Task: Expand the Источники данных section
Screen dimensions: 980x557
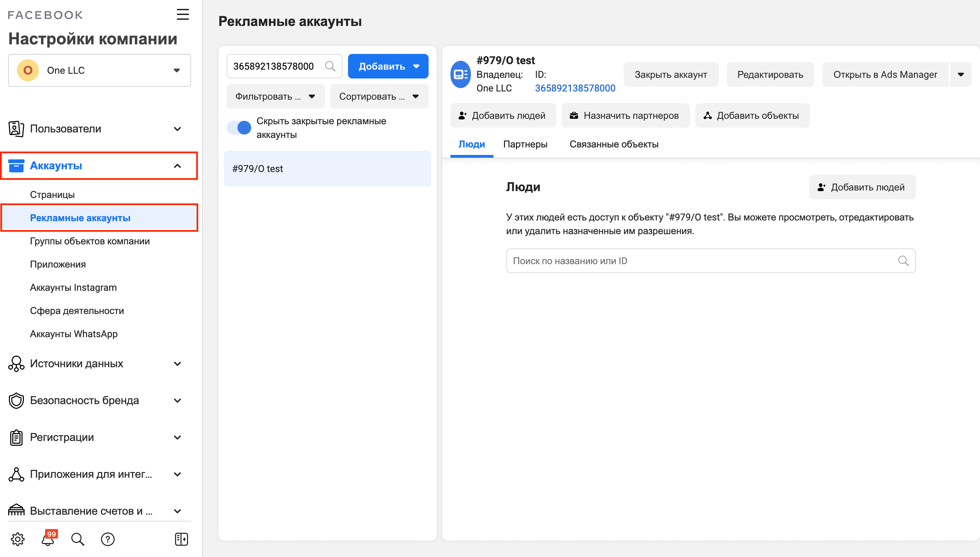Action: 177,364
